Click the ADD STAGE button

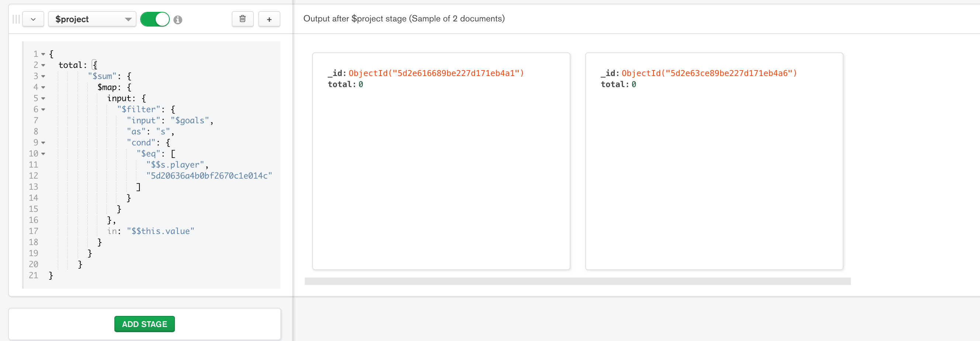click(144, 324)
